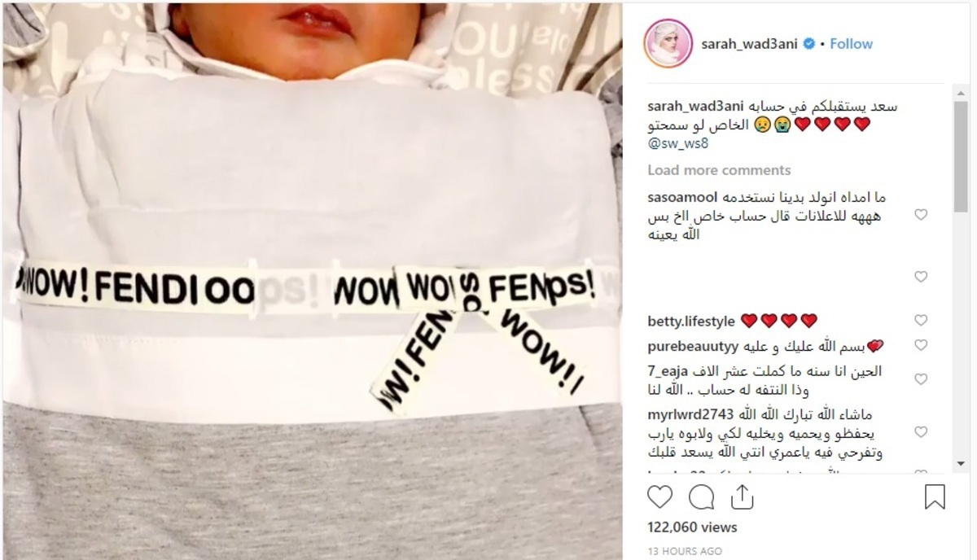
Task: Open sarah_wad3ani profile picture
Action: click(x=668, y=43)
